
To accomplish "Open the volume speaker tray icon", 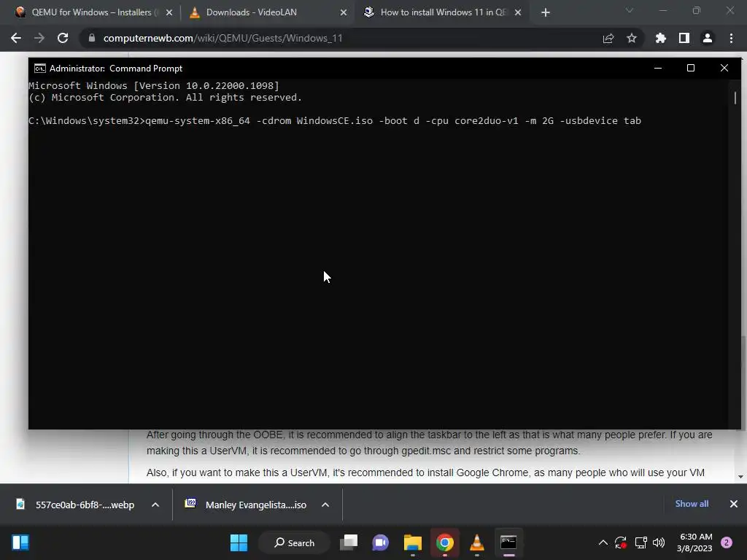I will pyautogui.click(x=659, y=542).
